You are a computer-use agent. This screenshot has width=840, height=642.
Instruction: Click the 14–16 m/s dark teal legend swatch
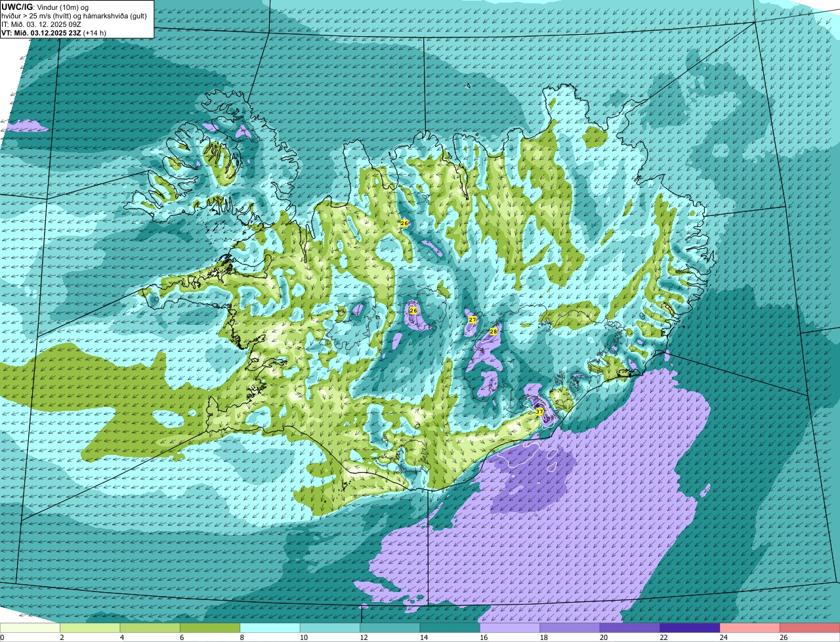(x=450, y=628)
